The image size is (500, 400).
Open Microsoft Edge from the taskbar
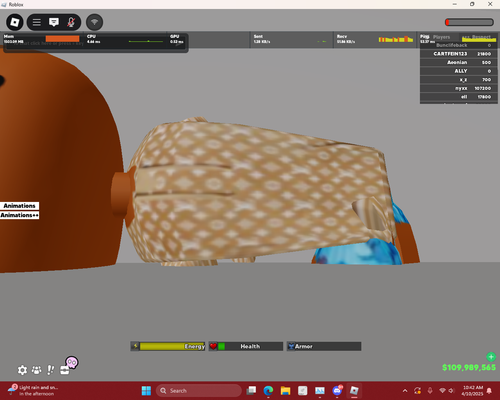(268, 391)
